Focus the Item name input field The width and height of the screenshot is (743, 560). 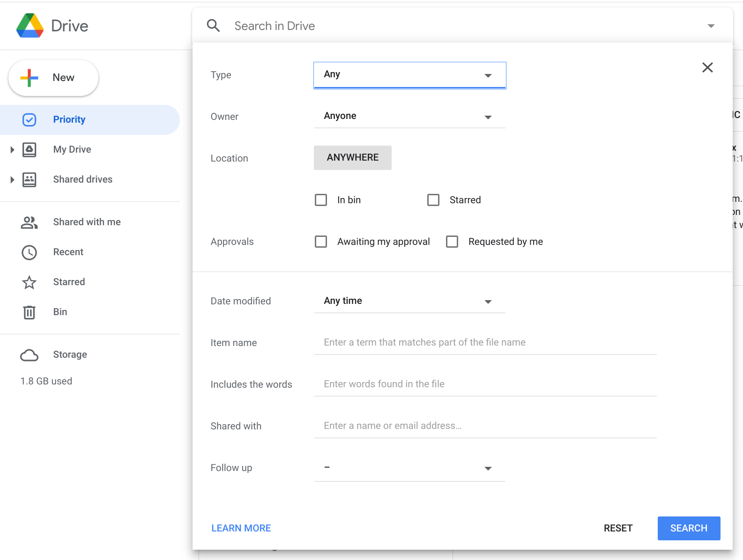click(485, 343)
